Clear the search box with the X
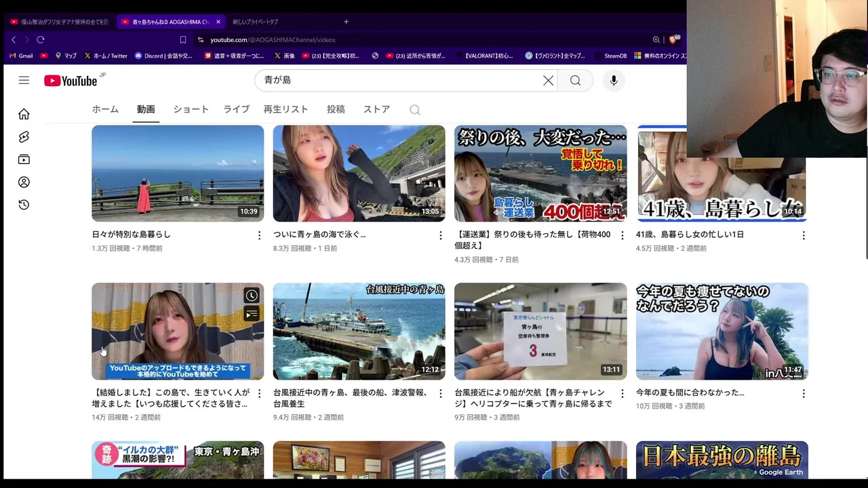 coord(548,81)
